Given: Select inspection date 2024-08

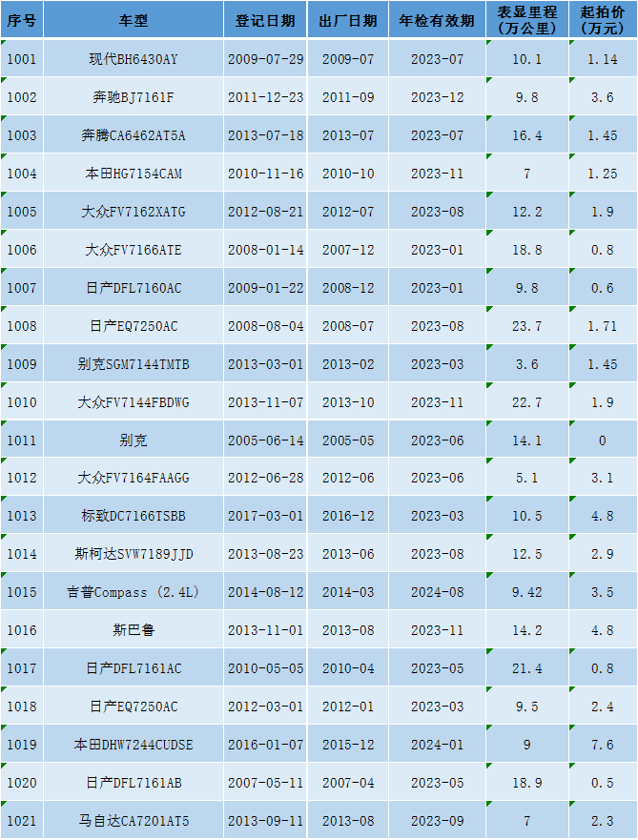Looking at the screenshot, I should (437, 591).
